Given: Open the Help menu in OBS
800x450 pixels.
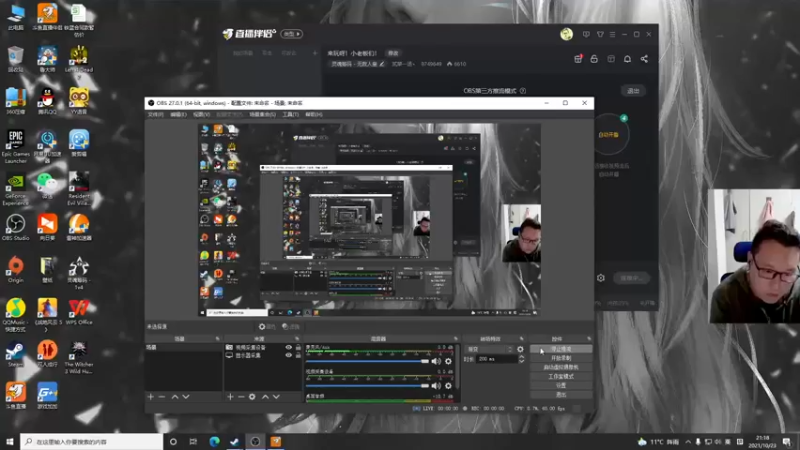Looking at the screenshot, I should tap(313, 114).
